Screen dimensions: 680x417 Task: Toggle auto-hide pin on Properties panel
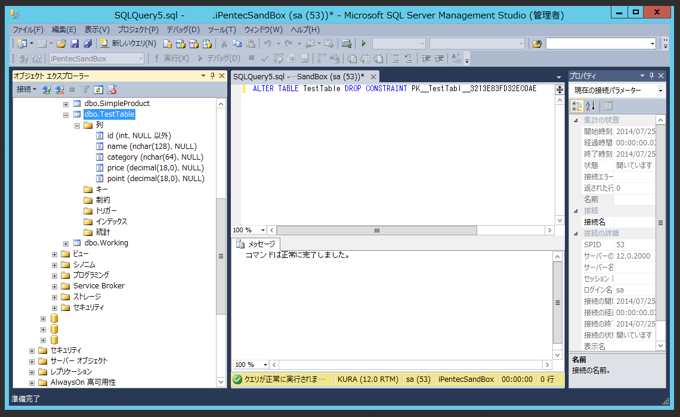[x=651, y=76]
